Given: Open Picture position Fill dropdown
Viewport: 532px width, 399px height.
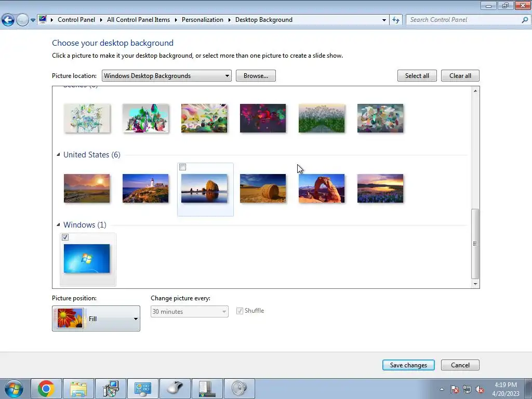Looking at the screenshot, I should [96, 318].
